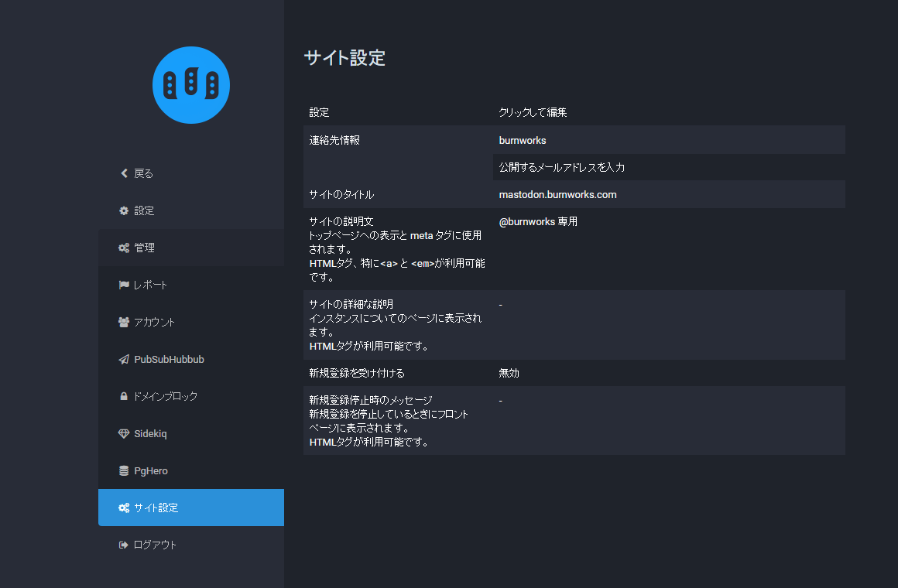898x588 pixels.
Task: Click the users icon for アカウント
Action: click(124, 322)
